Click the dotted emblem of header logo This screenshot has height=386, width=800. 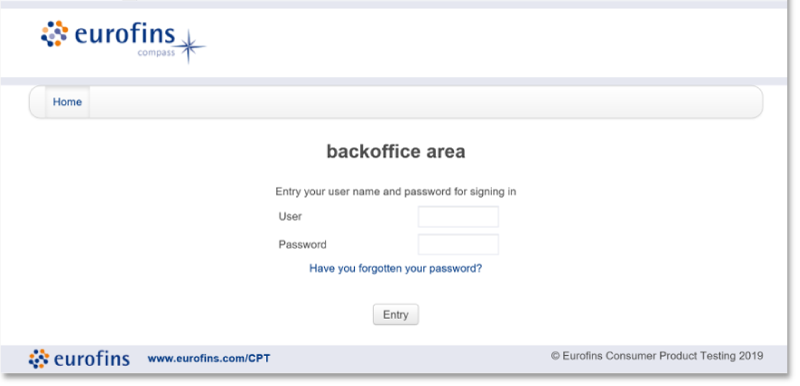tap(55, 34)
